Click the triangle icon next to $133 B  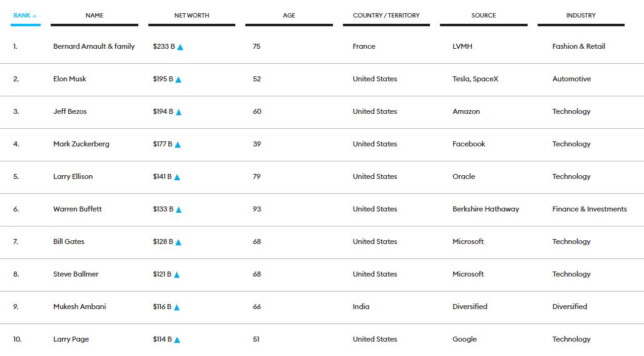point(178,210)
